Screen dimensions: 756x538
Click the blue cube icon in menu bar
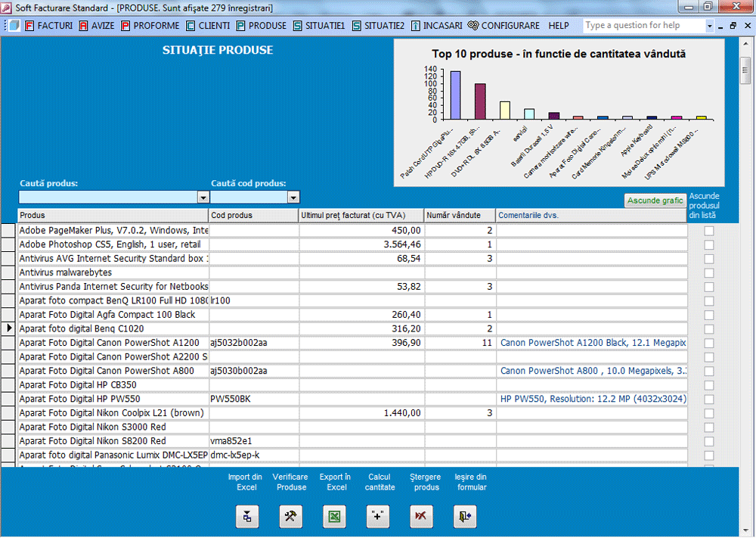[x=14, y=26]
